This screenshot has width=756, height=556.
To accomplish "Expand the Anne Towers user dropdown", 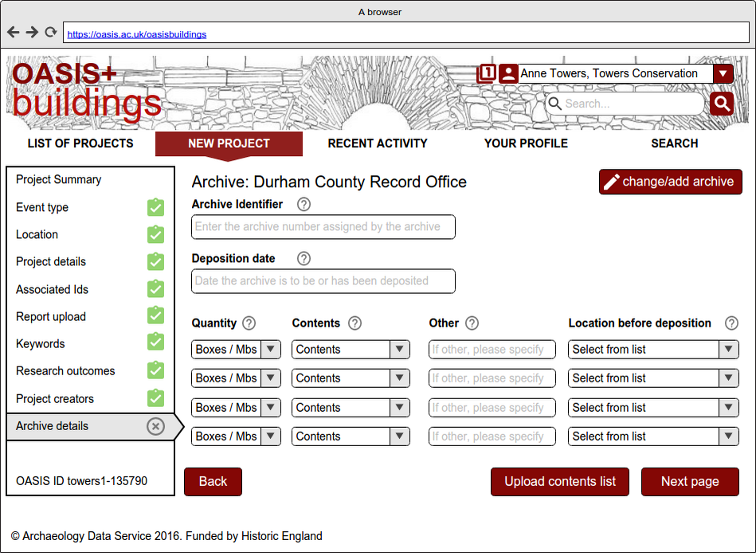I will (x=723, y=74).
